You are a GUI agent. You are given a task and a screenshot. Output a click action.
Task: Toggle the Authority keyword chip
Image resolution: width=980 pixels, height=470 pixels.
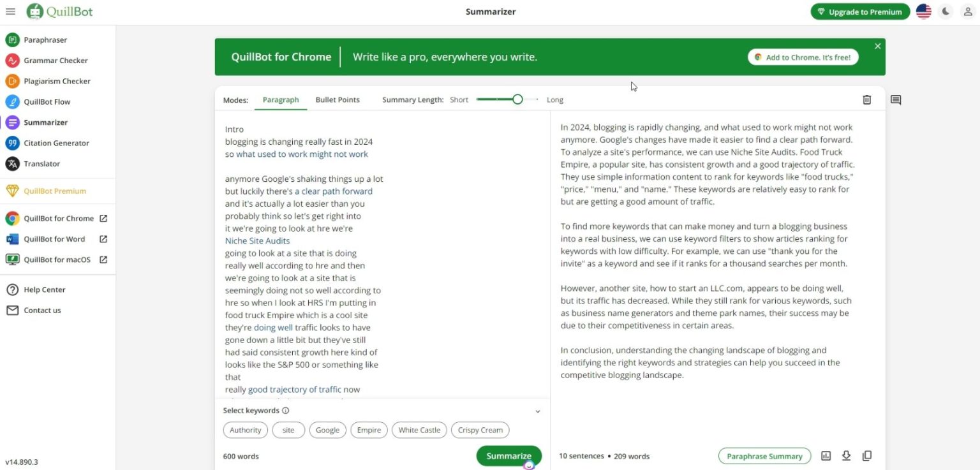click(x=246, y=430)
